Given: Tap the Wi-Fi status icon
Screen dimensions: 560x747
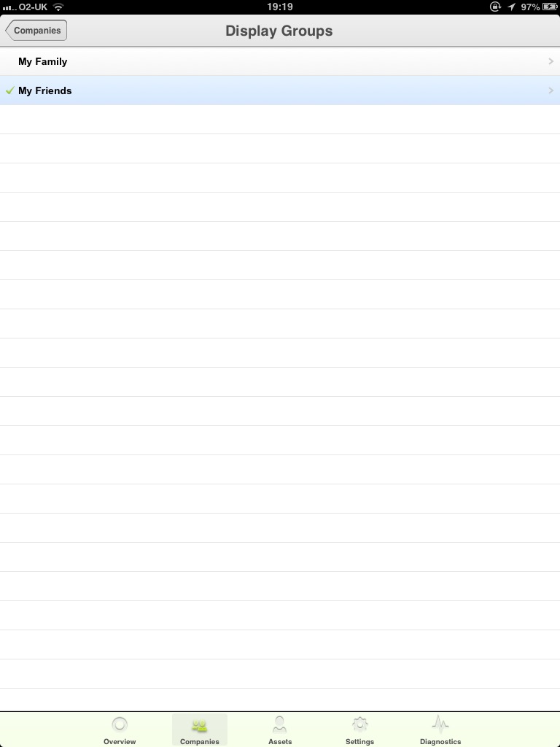Looking at the screenshot, I should tap(58, 7).
